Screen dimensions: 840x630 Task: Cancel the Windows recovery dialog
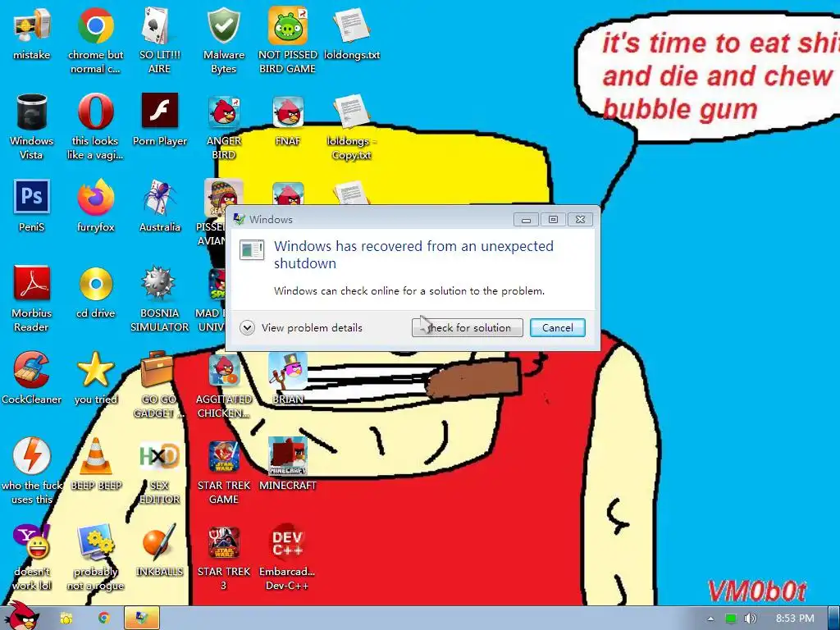pos(557,327)
